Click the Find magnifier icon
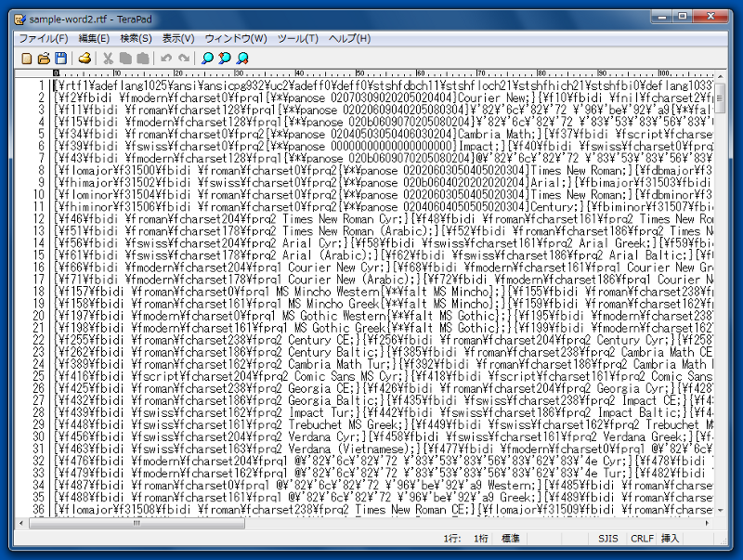 pyautogui.click(x=207, y=59)
